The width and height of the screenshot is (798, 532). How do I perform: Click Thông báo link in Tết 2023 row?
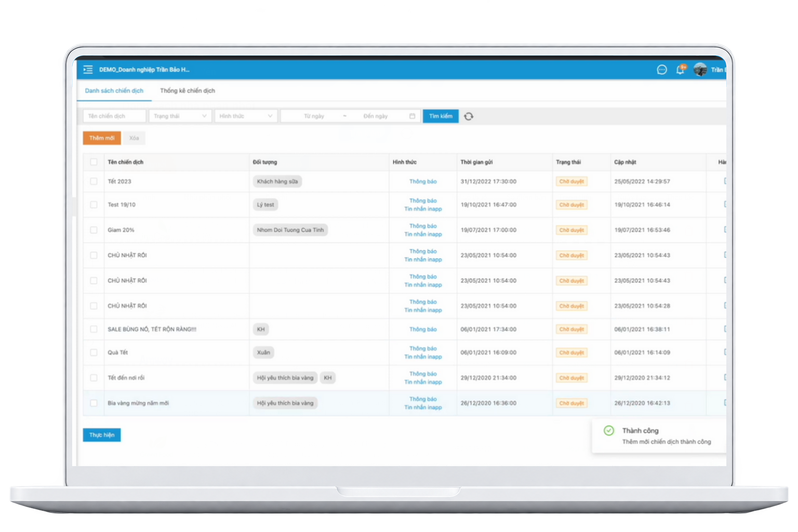coord(423,181)
